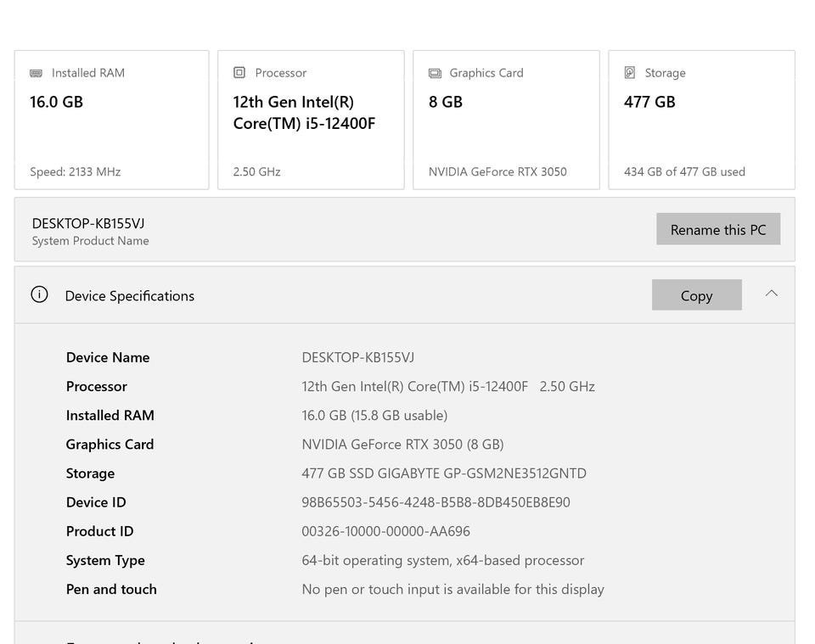
Task: Click the Product ID value 00326-10000-00000-AA696
Action: click(x=385, y=531)
